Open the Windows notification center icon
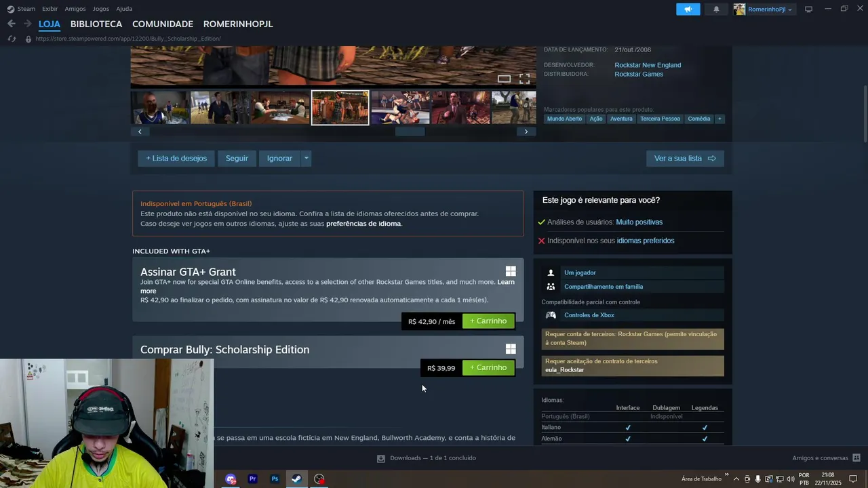868x488 pixels. click(853, 479)
